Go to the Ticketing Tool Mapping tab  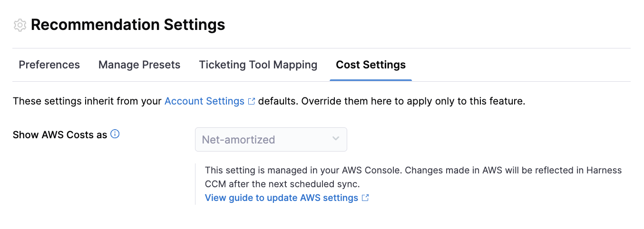pos(258,65)
